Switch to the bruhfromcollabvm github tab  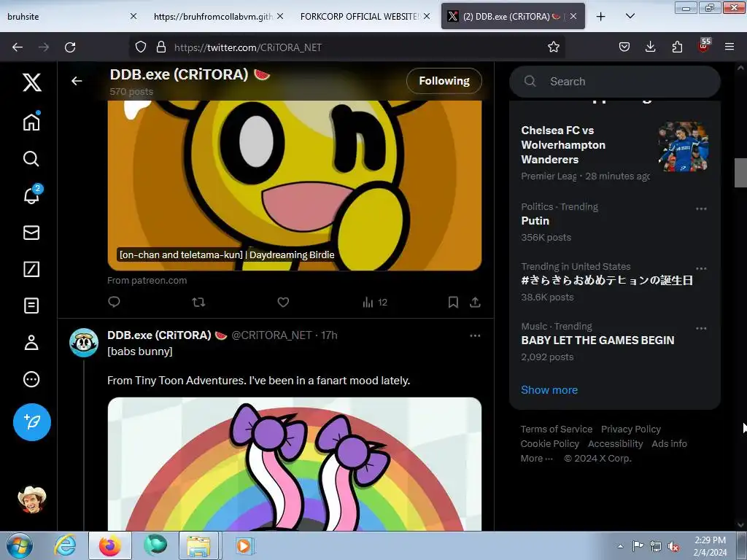click(213, 16)
